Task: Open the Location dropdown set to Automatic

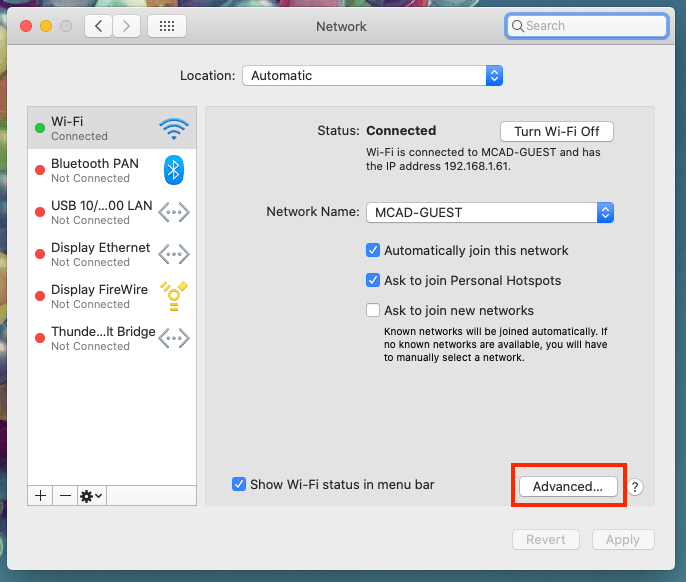Action: click(x=372, y=76)
